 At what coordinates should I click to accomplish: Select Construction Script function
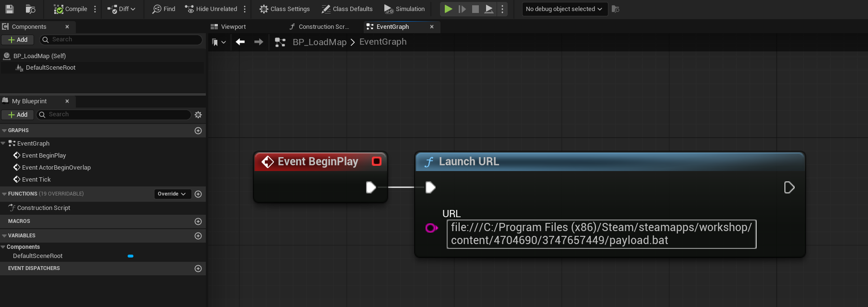point(44,208)
